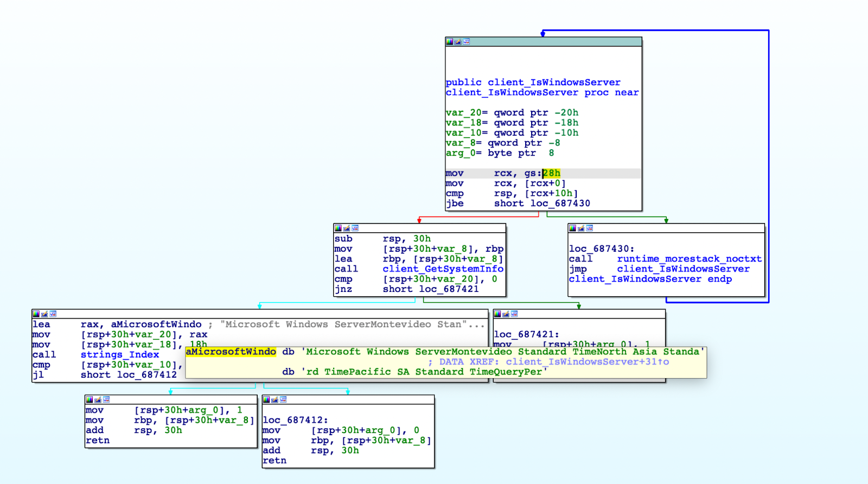Image resolution: width=868 pixels, height=484 pixels.
Task: Click pencil icon on block storing arg_0 as 1
Action: click(x=98, y=400)
